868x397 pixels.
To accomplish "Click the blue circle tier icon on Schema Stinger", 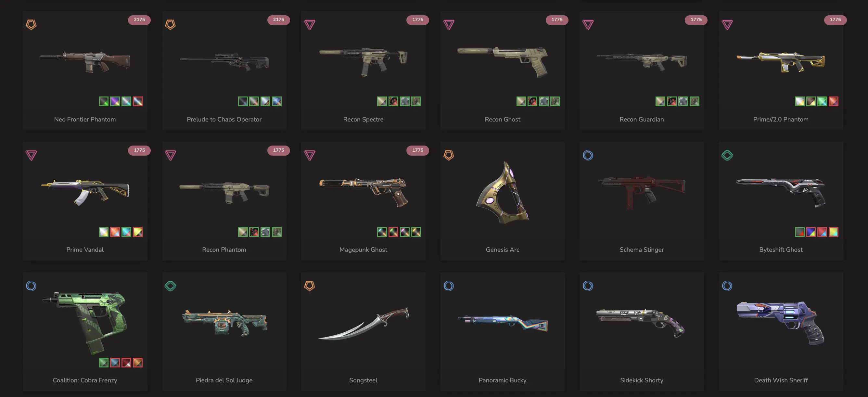I will [588, 155].
